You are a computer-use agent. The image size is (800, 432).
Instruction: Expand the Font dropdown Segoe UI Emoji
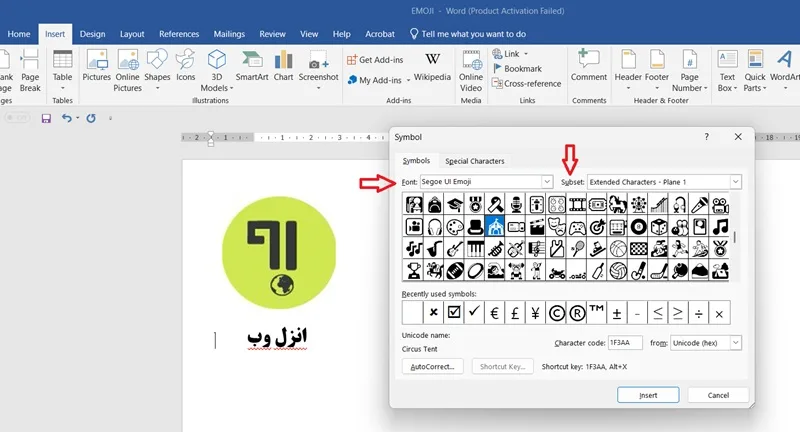point(547,182)
